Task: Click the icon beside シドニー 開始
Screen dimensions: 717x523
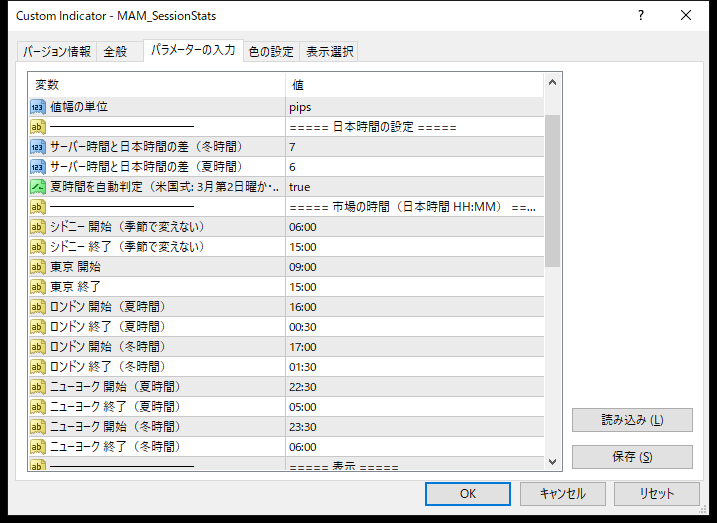Action: click(x=38, y=227)
